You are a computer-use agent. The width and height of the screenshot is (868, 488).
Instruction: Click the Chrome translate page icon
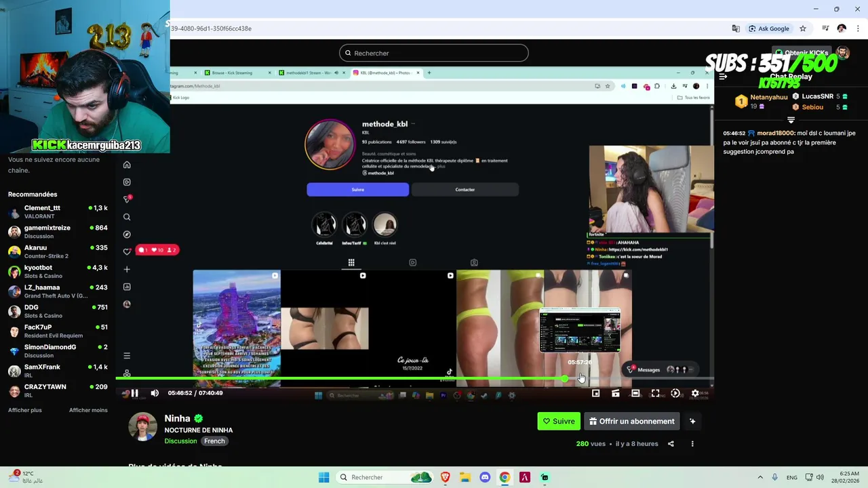coord(736,28)
